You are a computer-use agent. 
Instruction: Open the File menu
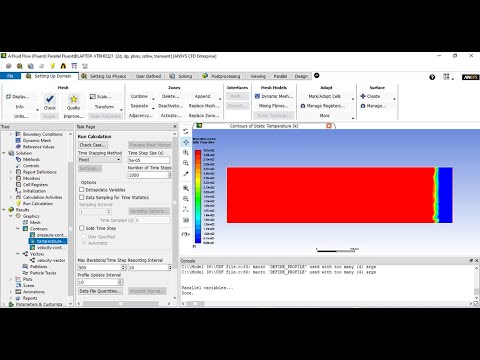[10, 76]
